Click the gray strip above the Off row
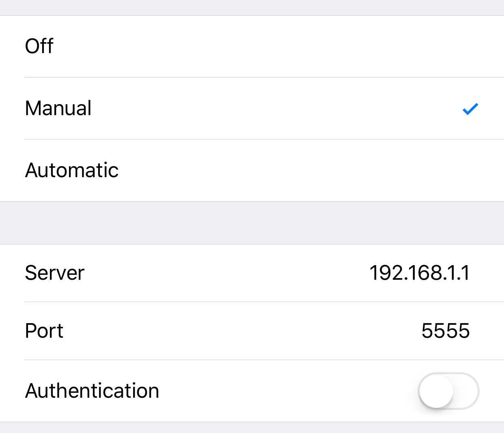 point(252,7)
